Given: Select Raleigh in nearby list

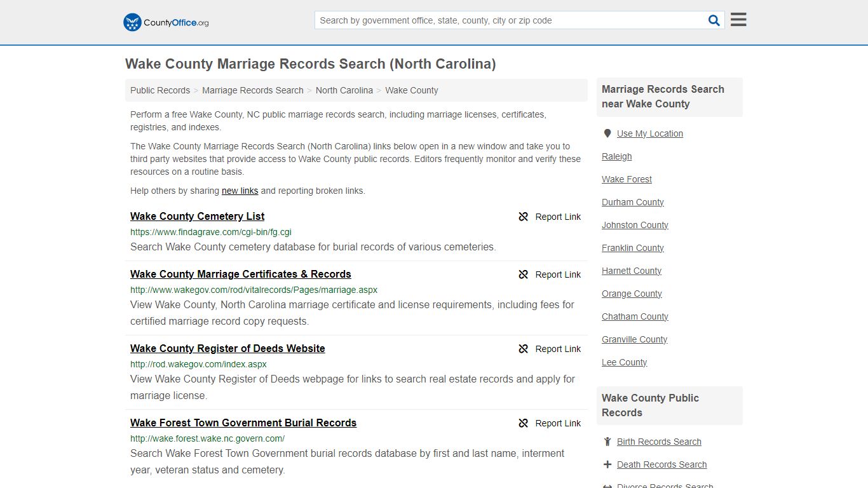Looking at the screenshot, I should pyautogui.click(x=617, y=156).
